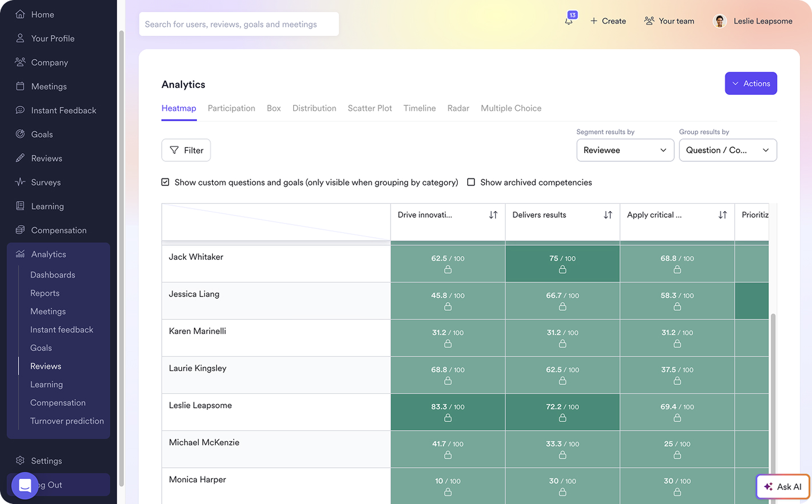Click the lock icon in Leslie Leapsome's first score
This screenshot has width=812, height=504.
pyautogui.click(x=448, y=418)
